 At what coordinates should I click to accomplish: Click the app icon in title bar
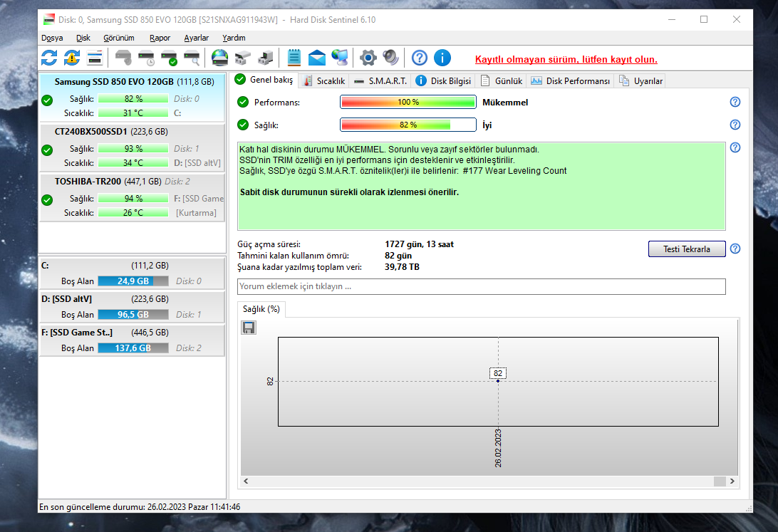point(48,20)
